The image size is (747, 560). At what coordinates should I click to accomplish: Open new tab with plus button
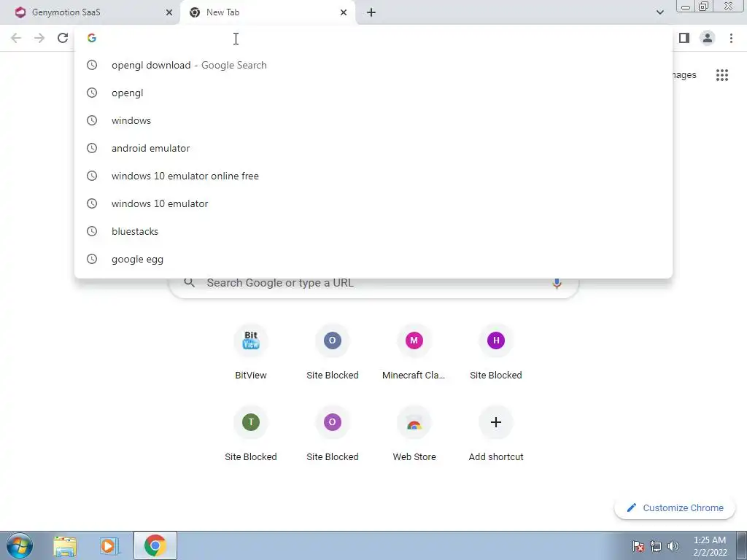(371, 12)
